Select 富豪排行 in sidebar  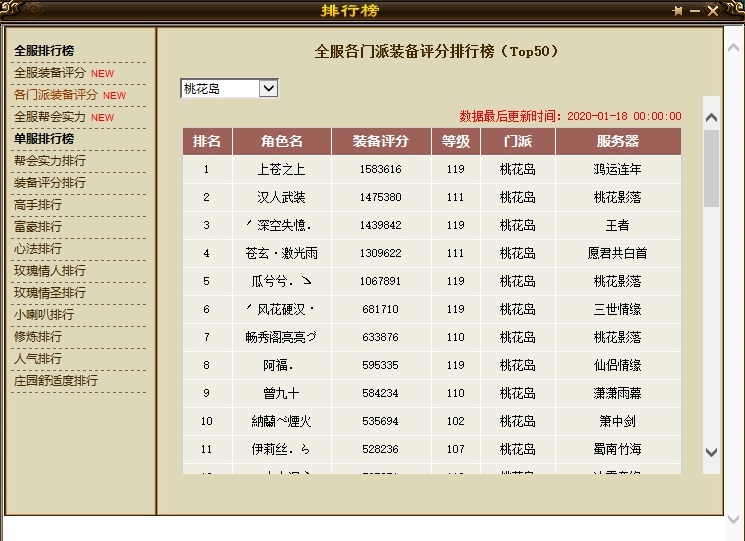pos(38,227)
